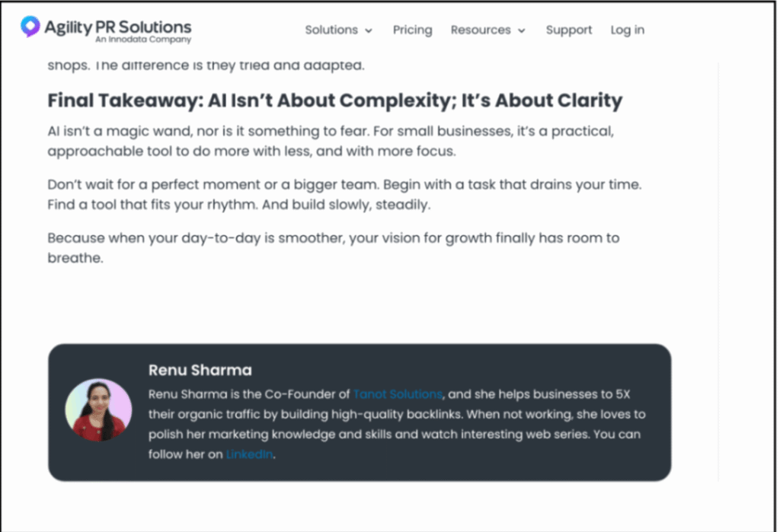Expand the chevron beside Resources
780x532 pixels.
(522, 30)
